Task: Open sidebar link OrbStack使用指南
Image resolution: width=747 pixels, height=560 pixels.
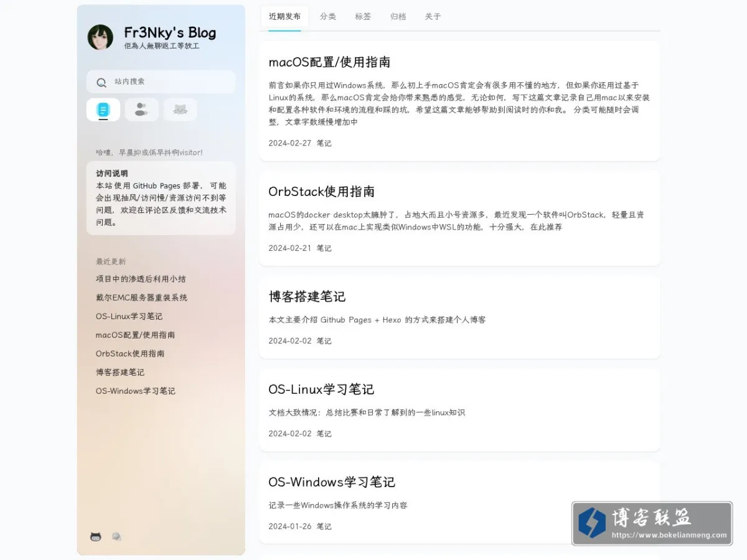Action: pos(130,353)
